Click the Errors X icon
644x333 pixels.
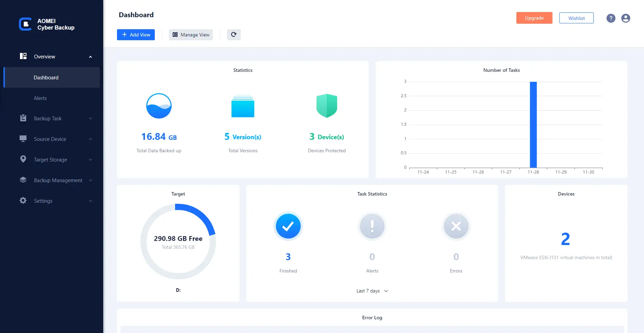[x=456, y=226]
